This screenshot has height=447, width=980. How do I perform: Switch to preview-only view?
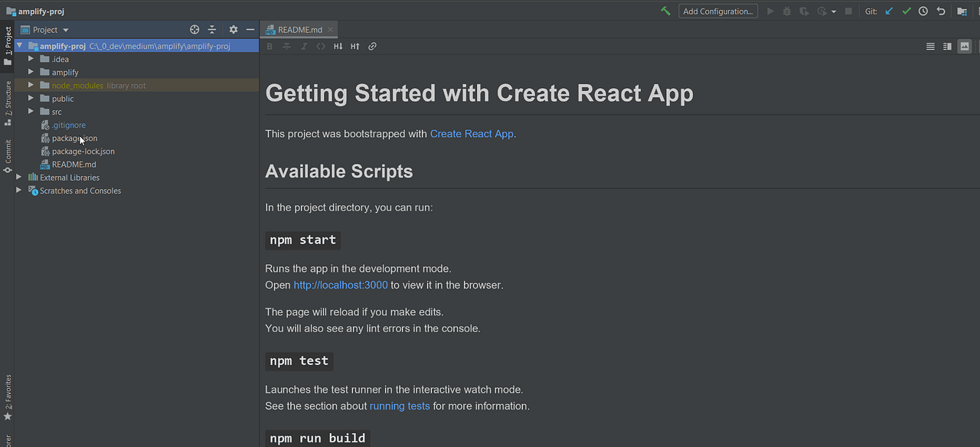(x=965, y=47)
